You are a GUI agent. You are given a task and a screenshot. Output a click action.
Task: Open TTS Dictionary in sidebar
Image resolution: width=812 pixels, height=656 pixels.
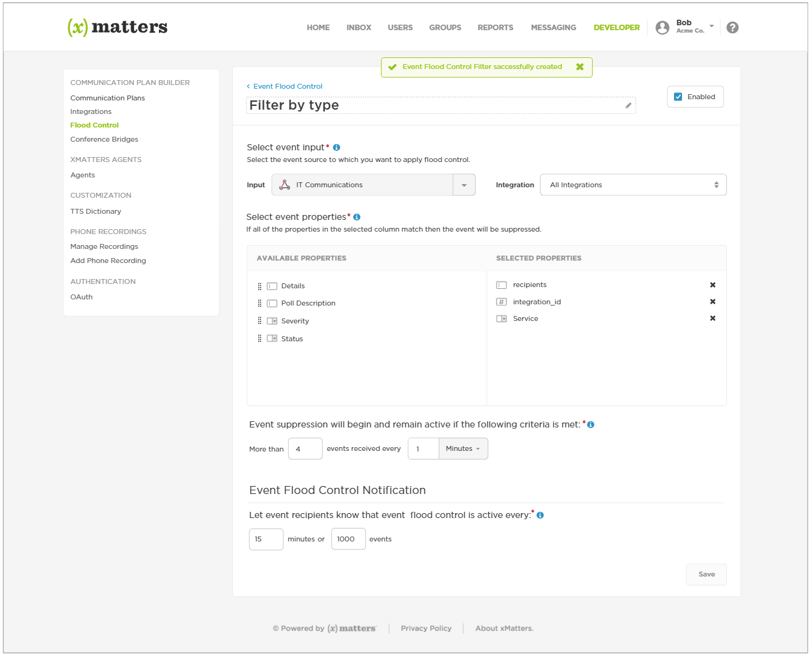[x=95, y=211]
